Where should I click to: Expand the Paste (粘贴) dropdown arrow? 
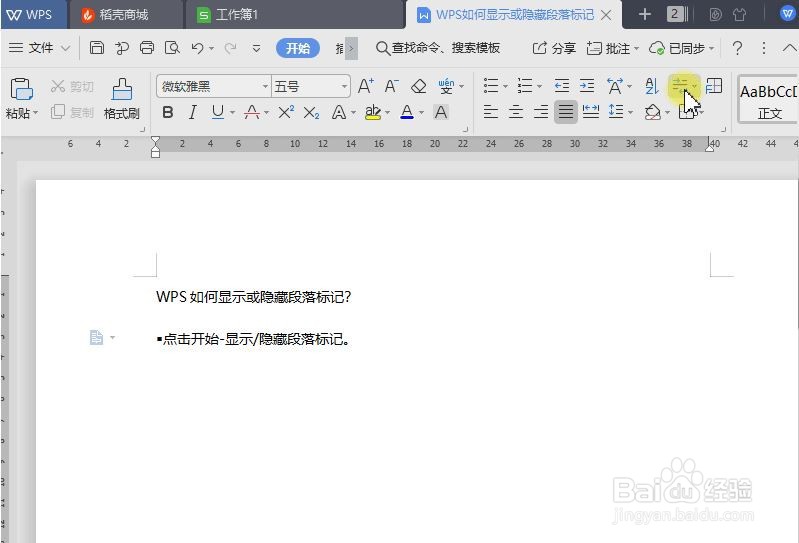(x=35, y=113)
